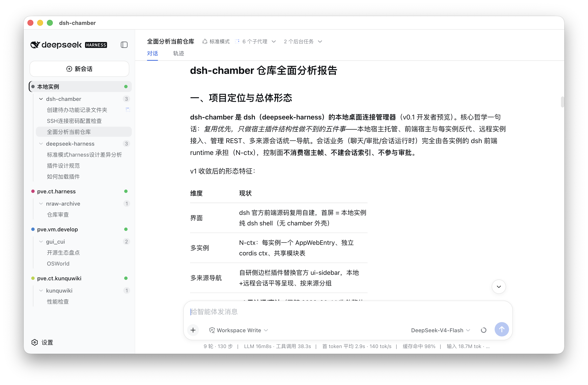Viewport: 588px width, 385px height.
Task: Click green status dot of pve.ct.kunquwiki
Action: click(x=126, y=278)
